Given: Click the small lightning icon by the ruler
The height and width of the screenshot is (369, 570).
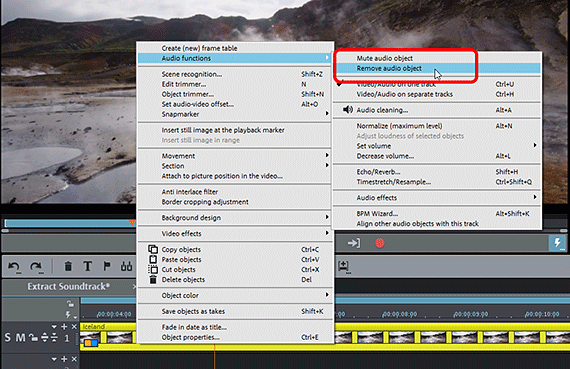Looking at the screenshot, I should tap(69, 314).
